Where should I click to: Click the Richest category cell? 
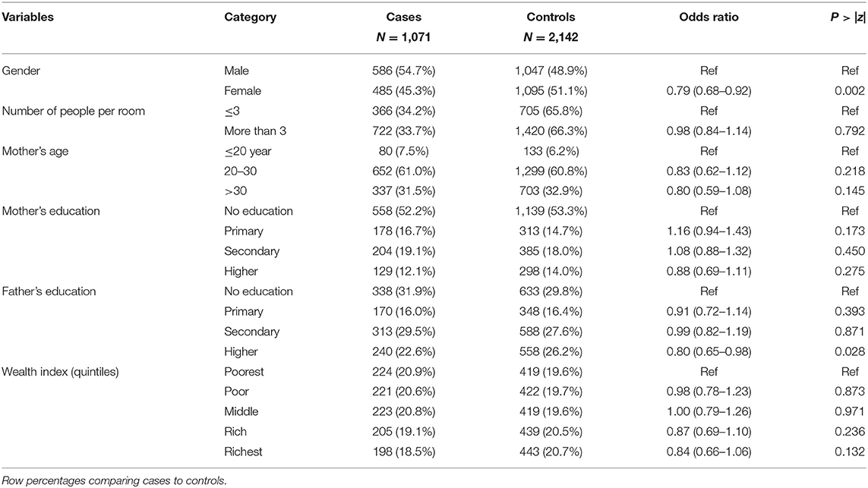point(243,452)
